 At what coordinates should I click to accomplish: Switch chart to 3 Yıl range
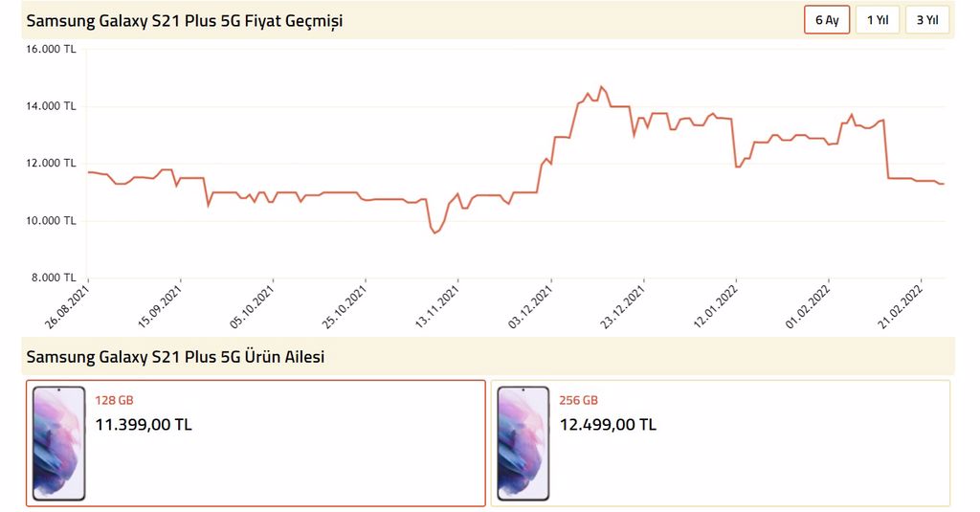pyautogui.click(x=926, y=20)
